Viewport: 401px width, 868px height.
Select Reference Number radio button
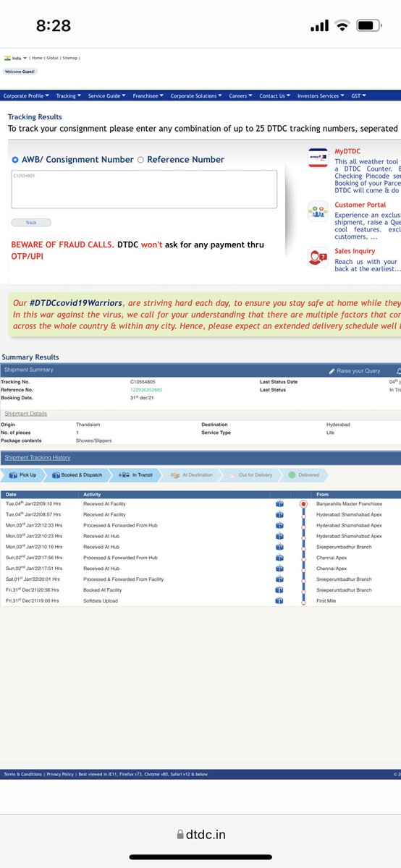coord(140,160)
